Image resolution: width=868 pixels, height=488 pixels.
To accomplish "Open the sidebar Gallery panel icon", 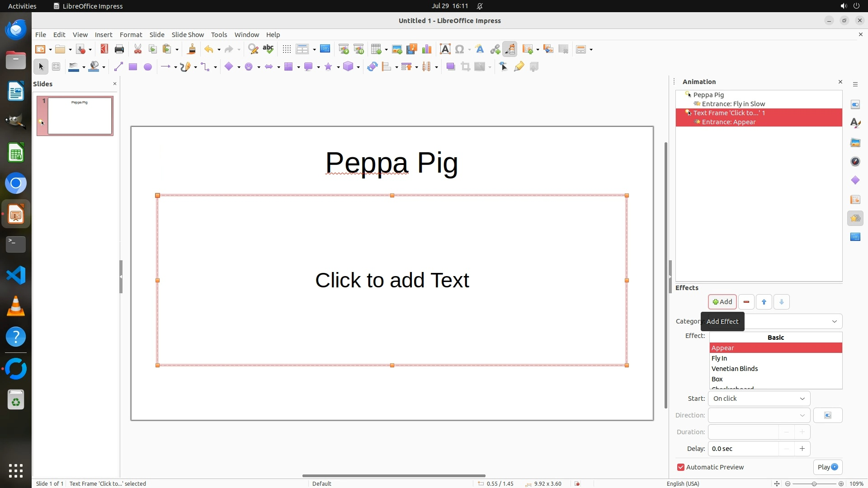I will click(x=855, y=143).
